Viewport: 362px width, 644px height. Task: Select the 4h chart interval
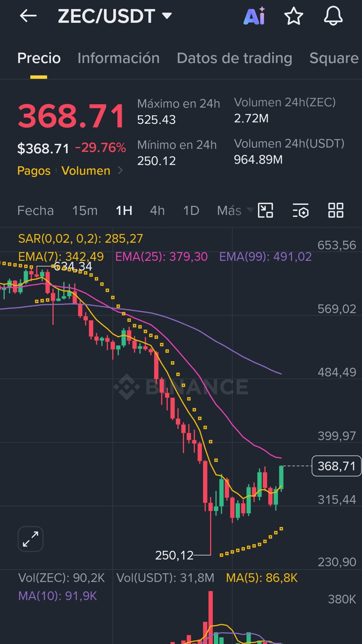pyautogui.click(x=157, y=211)
